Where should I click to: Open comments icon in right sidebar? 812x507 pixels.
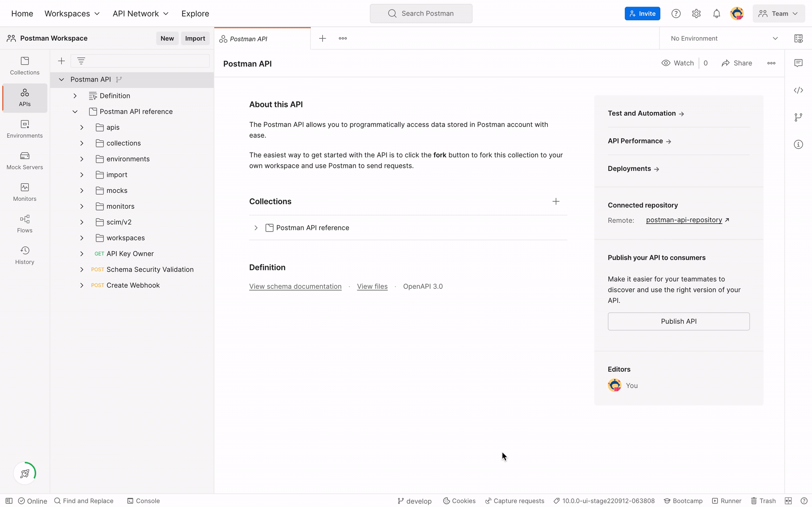(x=798, y=63)
